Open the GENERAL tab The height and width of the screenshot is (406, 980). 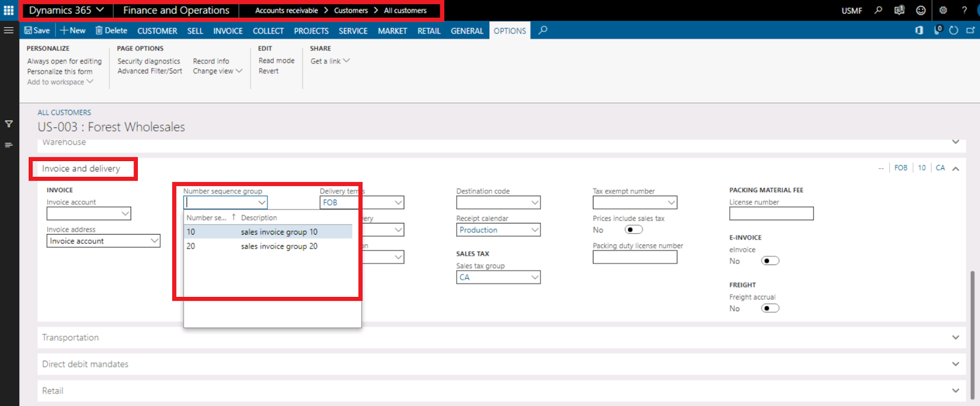click(467, 31)
